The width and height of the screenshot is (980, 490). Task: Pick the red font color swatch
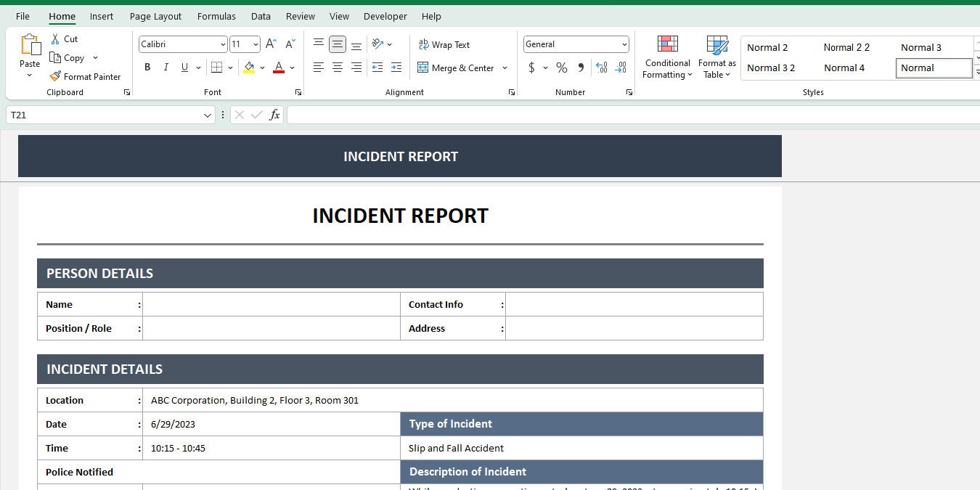(278, 72)
